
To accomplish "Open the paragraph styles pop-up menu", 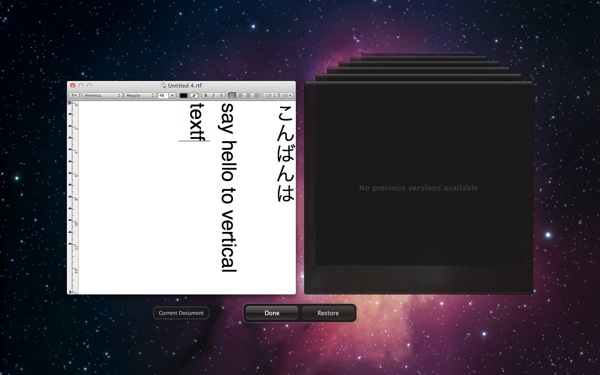I will click(x=74, y=95).
